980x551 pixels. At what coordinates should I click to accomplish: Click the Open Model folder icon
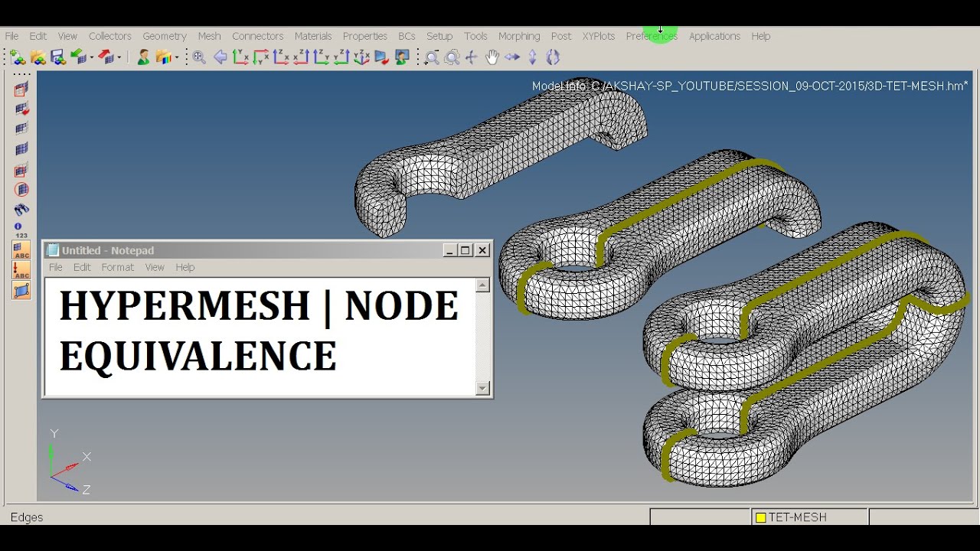click(x=38, y=57)
